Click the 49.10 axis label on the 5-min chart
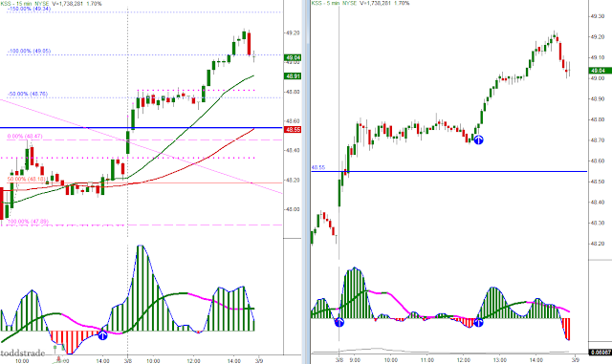Viewport: 612px width, 364px height. [x=598, y=57]
